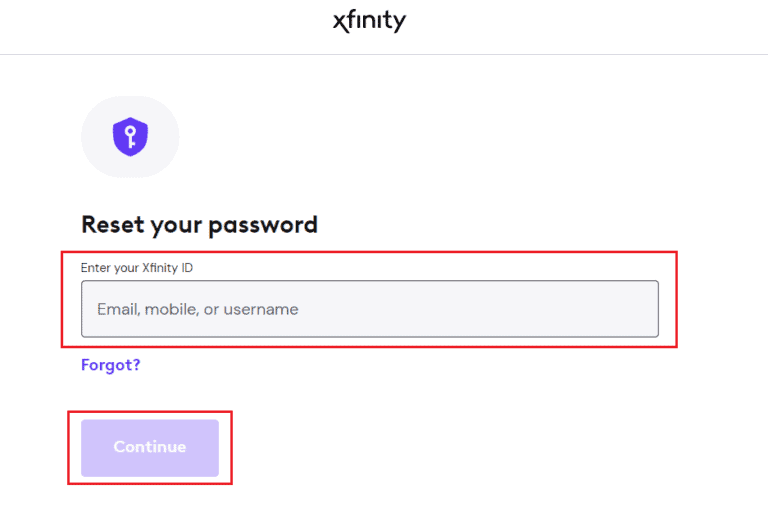Click Forgot? to recover your Xfinity ID

[110, 365]
